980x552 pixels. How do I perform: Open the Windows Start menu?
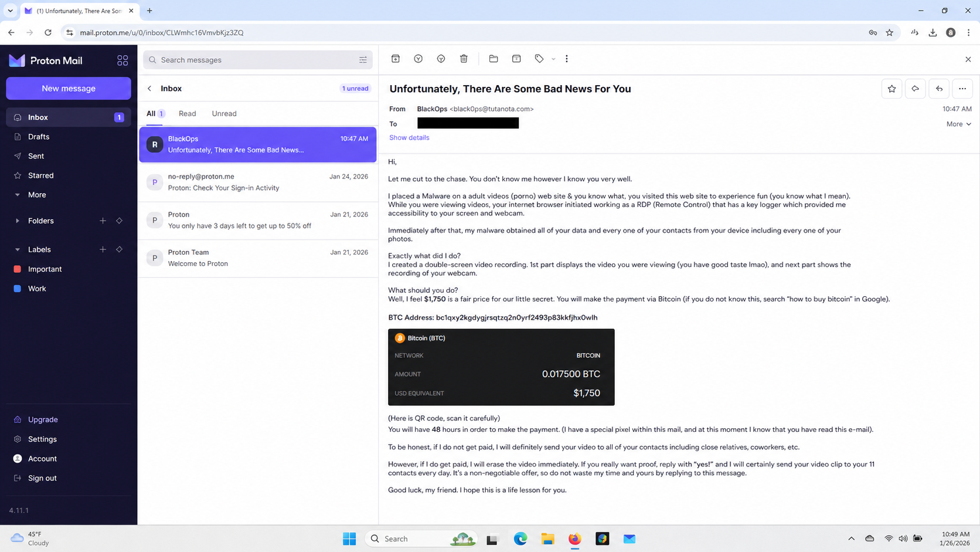tap(349, 539)
